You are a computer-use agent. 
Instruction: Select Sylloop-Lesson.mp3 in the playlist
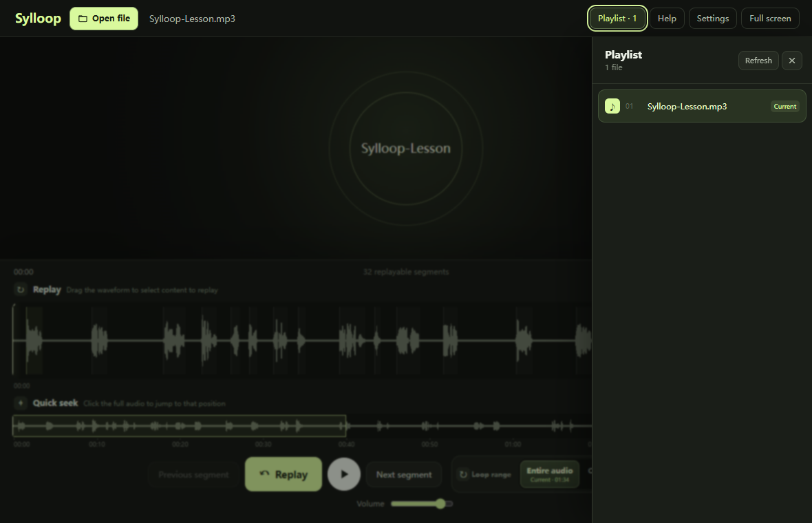[702, 106]
